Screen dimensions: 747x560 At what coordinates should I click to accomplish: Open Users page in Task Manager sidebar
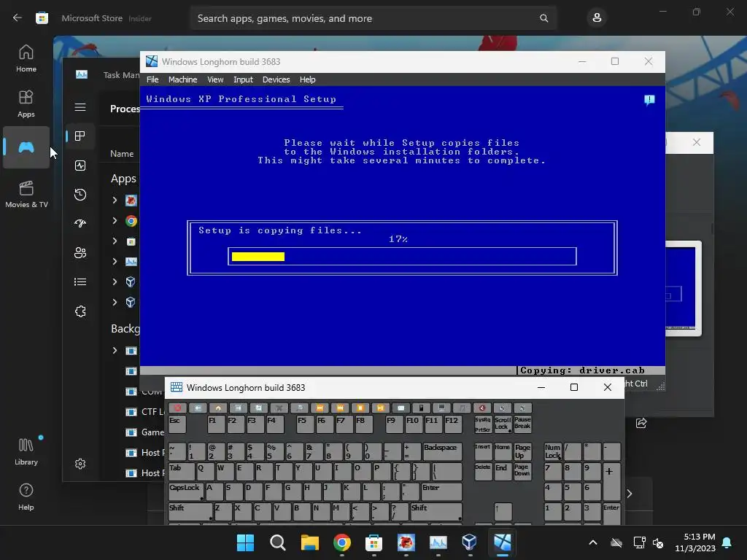click(x=80, y=253)
